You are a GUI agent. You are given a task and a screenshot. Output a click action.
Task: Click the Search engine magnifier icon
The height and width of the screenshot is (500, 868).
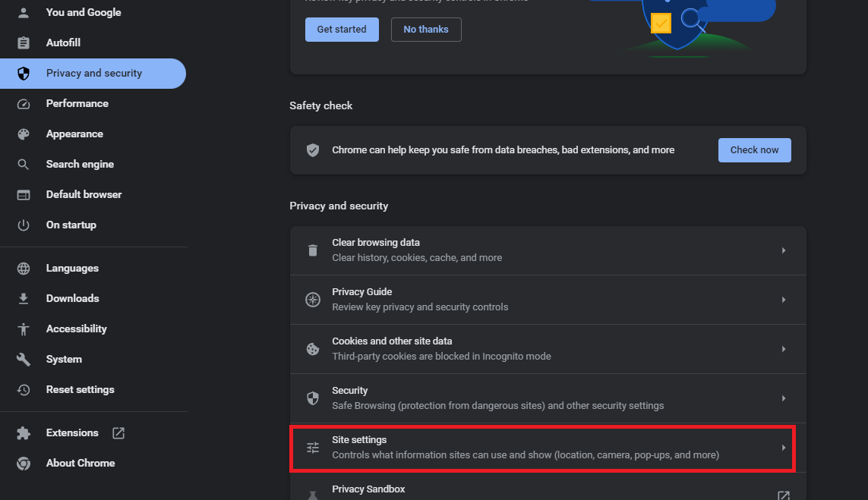24,165
